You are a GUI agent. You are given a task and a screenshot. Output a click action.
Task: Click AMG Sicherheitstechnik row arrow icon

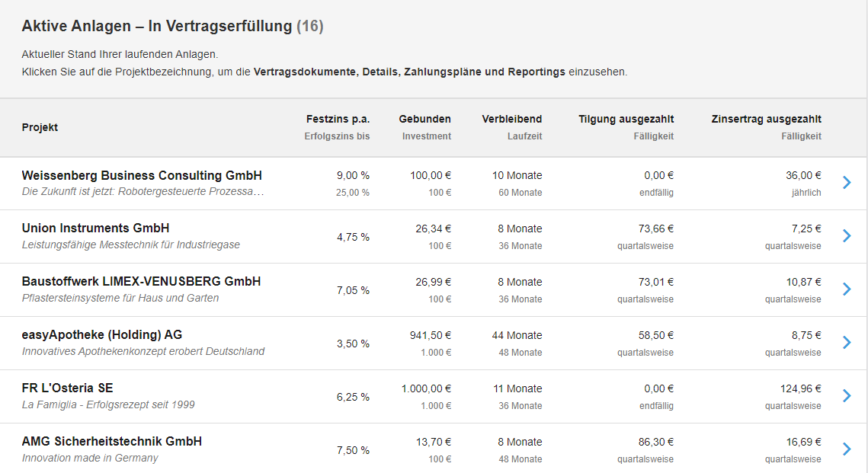pos(847,449)
